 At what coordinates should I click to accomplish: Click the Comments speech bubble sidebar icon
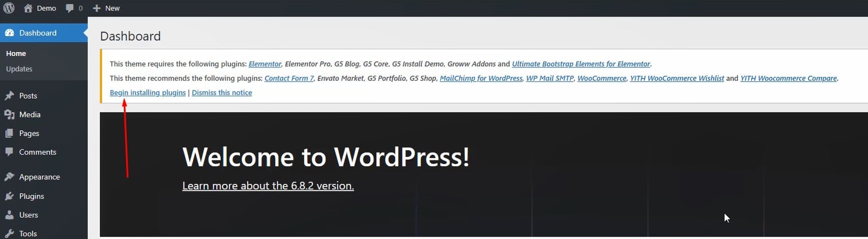[x=9, y=152]
